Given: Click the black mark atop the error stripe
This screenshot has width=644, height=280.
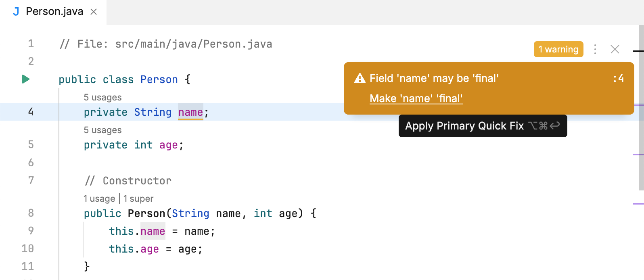Looking at the screenshot, I should coord(638,51).
